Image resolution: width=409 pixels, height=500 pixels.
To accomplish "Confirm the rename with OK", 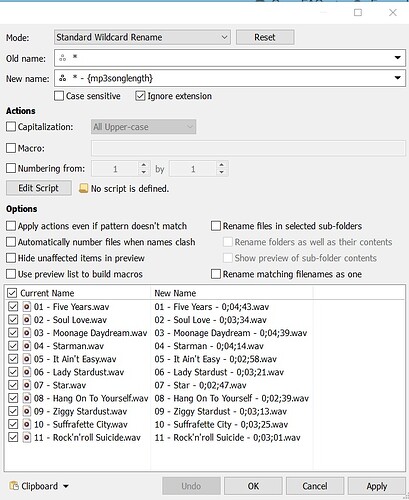I will click(x=253, y=486).
